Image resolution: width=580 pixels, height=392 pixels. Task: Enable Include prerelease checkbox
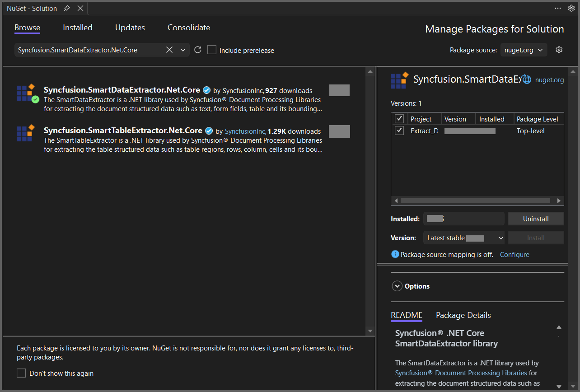coord(212,50)
